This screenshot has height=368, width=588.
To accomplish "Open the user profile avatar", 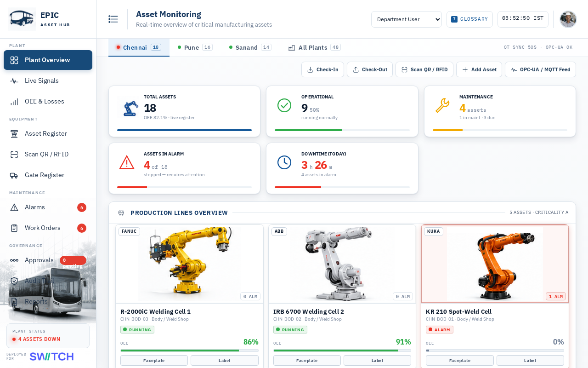I will 568,19.
